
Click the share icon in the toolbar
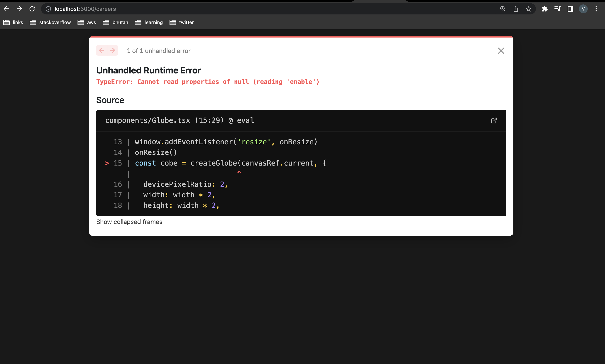click(516, 9)
